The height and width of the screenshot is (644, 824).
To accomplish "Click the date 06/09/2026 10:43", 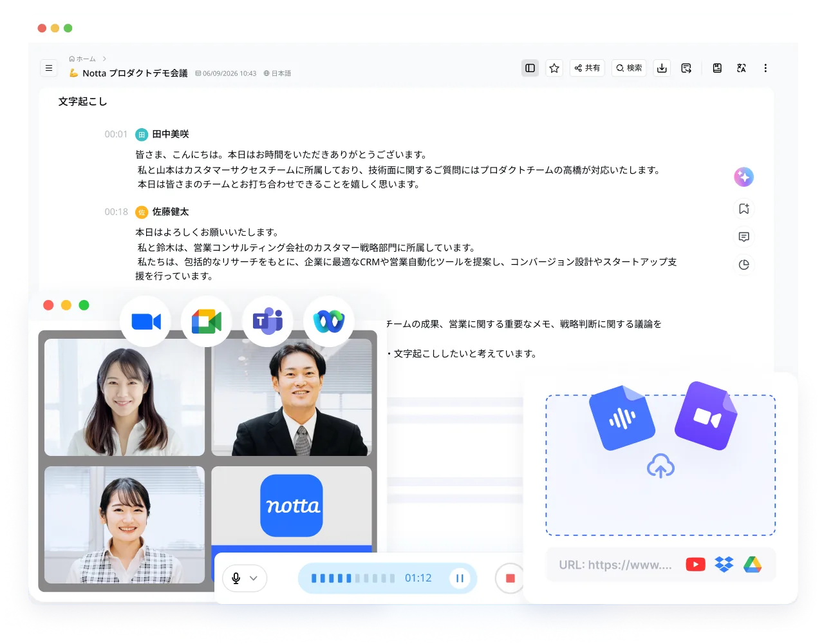I will click(226, 73).
